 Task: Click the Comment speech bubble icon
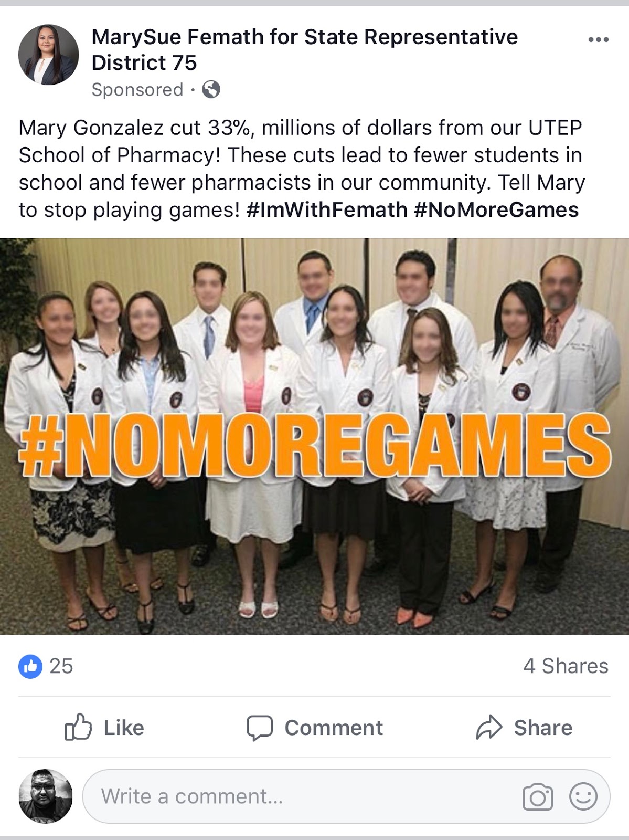260,728
